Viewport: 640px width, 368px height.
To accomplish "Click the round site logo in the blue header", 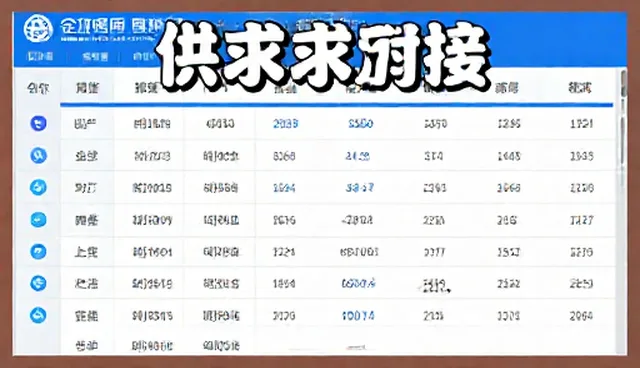I will tap(38, 29).
